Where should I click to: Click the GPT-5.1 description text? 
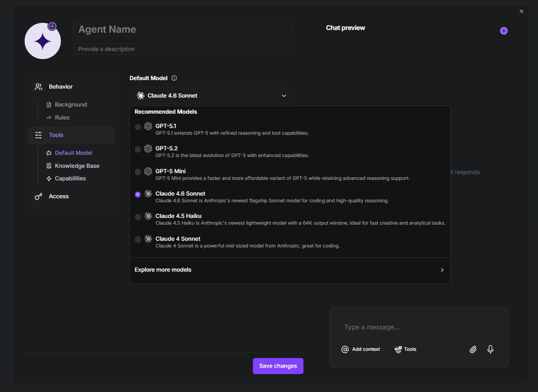click(x=232, y=133)
